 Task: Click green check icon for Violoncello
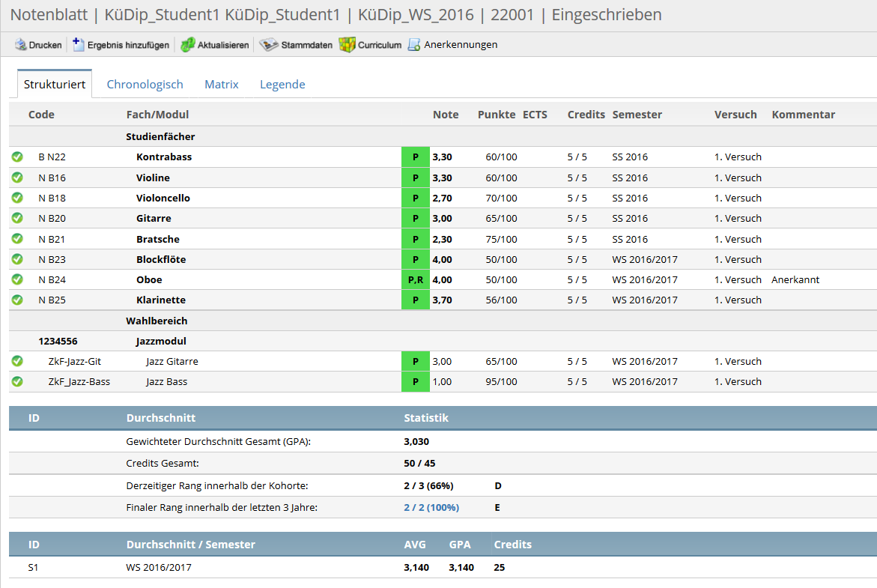[17, 198]
